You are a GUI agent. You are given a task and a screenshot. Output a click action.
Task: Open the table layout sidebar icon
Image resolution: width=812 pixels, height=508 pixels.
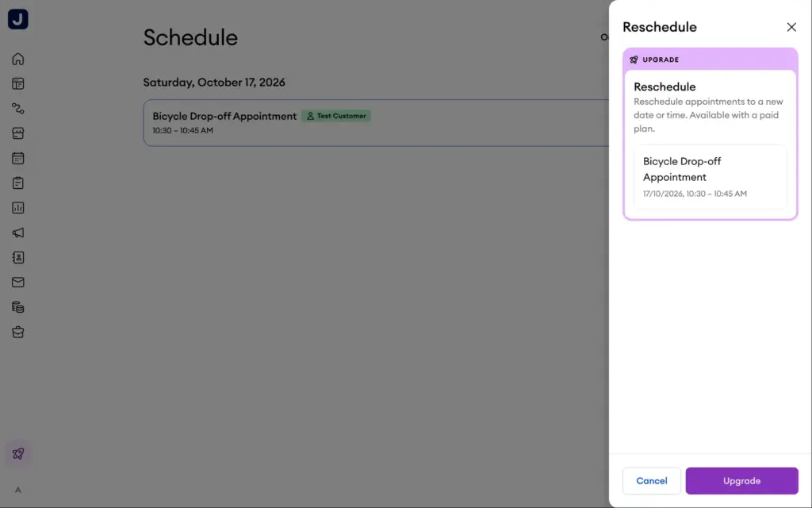tap(18, 84)
